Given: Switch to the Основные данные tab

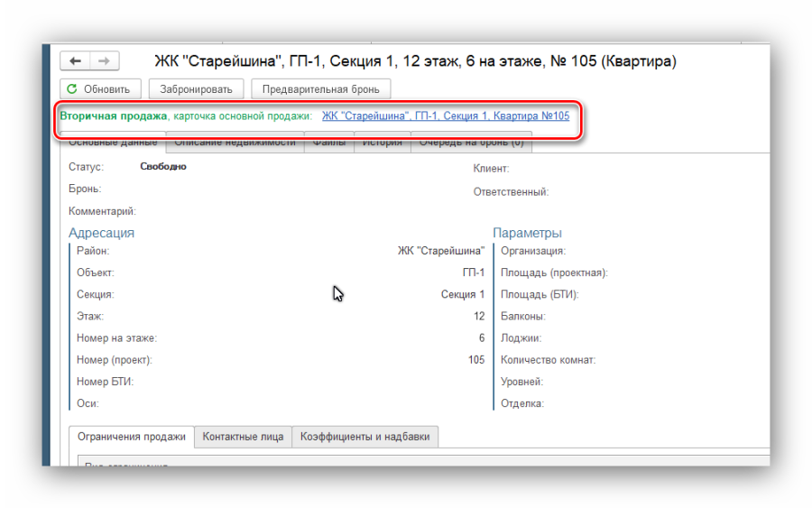Looking at the screenshot, I should [114, 143].
